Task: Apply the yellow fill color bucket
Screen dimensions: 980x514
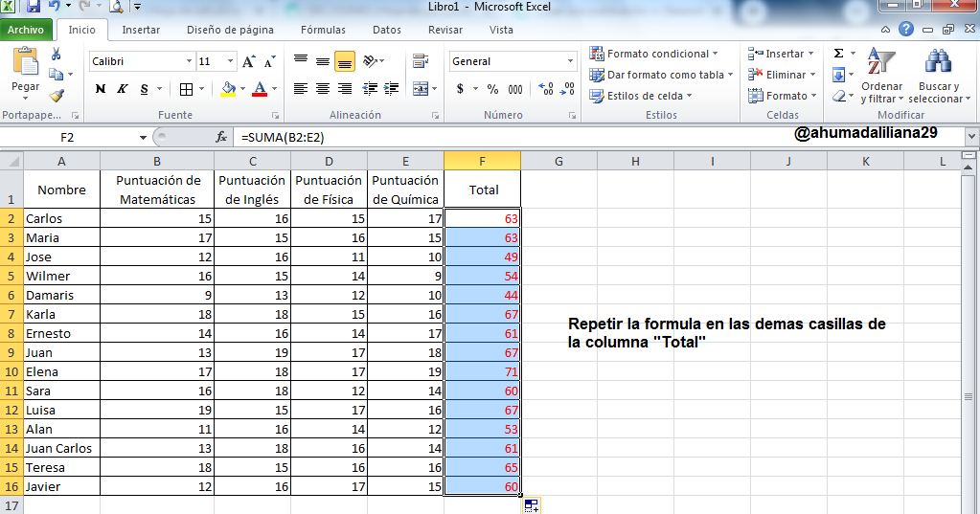Action: click(x=229, y=89)
